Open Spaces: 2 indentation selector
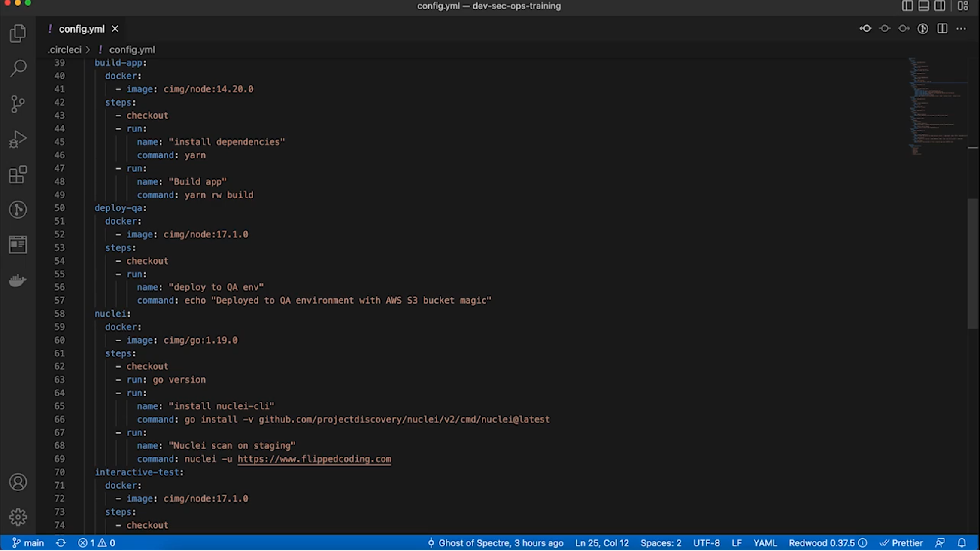Screen dimensions: 980x551 661,543
